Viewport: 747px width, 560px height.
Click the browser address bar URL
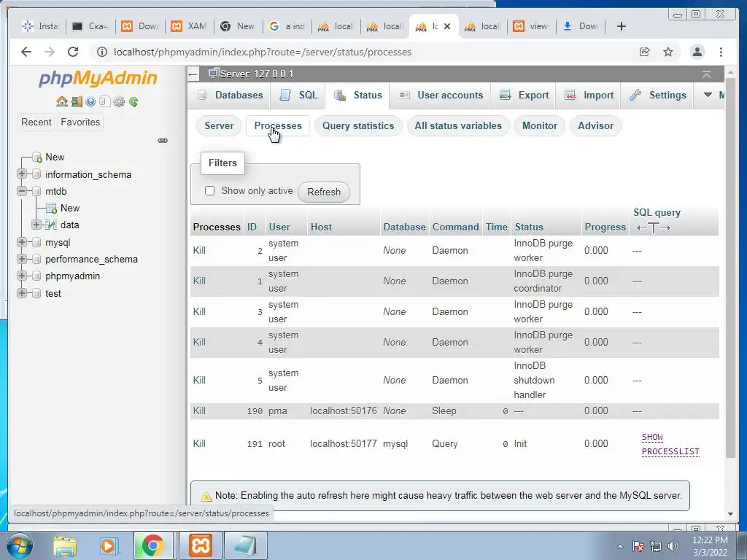262,52
